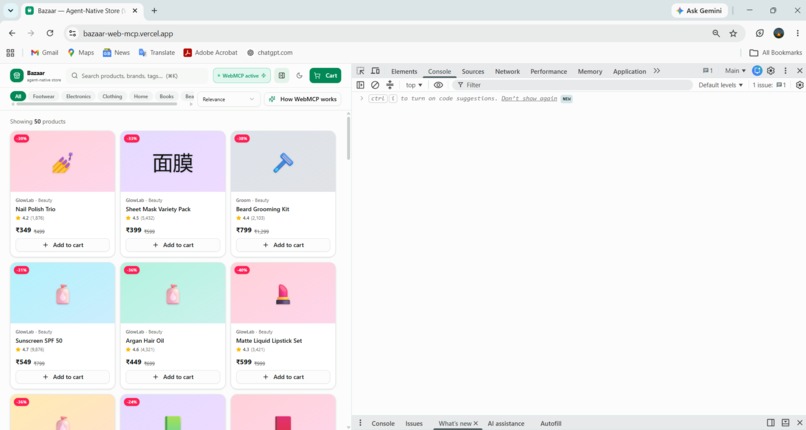Open DevTools settings gear in top bar
This screenshot has width=806, height=430.
click(x=771, y=71)
